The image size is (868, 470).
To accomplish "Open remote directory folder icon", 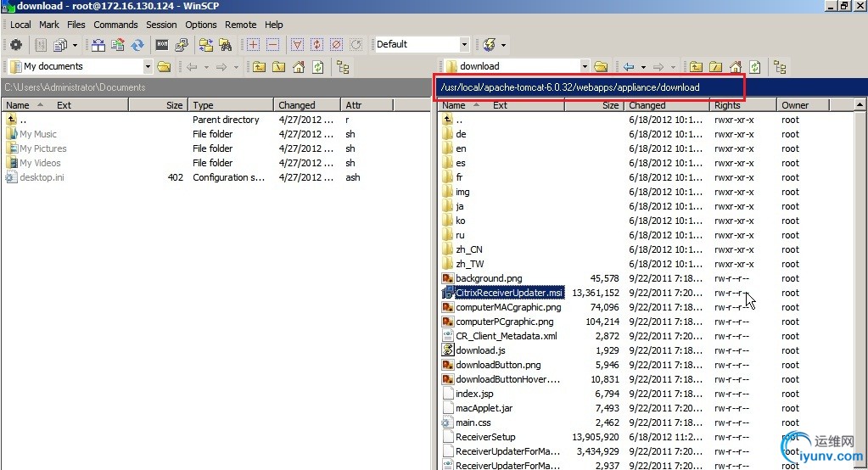I will pyautogui.click(x=601, y=67).
